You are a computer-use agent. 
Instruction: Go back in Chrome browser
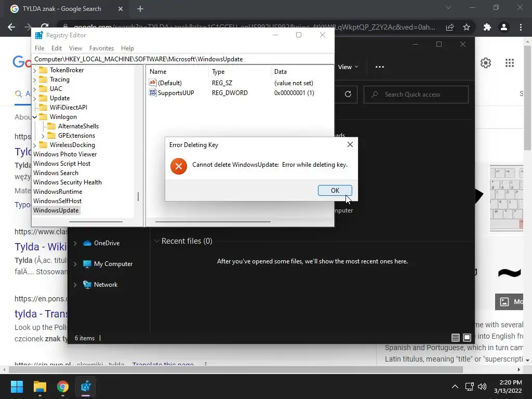tap(11, 27)
